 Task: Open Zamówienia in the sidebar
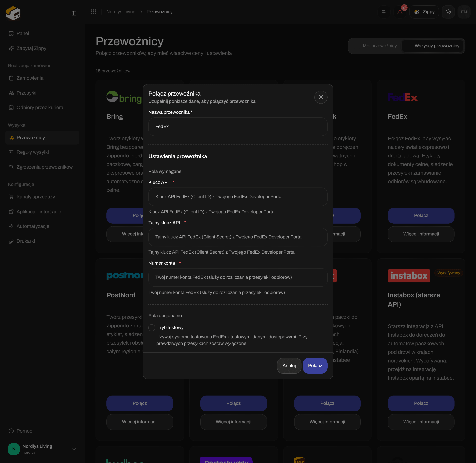click(x=42, y=78)
